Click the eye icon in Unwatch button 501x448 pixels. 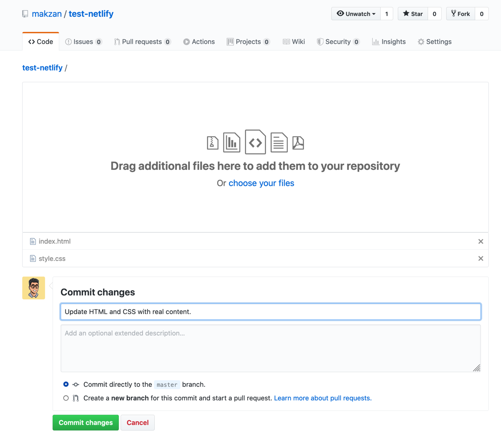[x=340, y=14]
